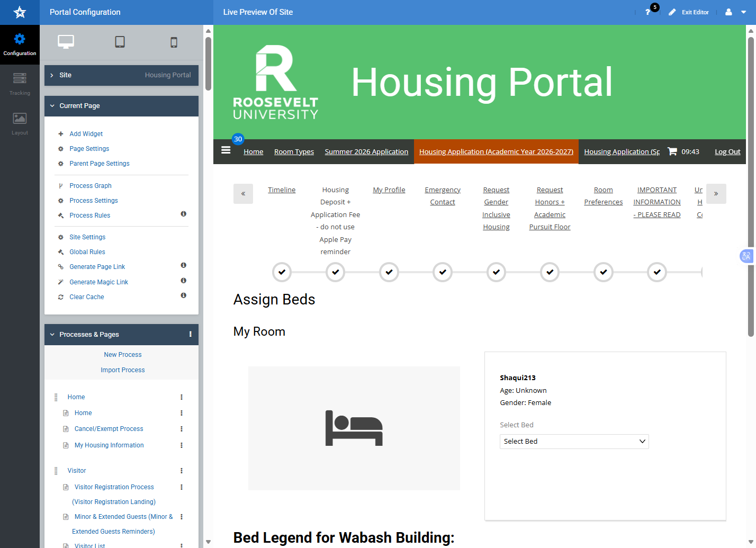Click Exit Editor button
The width and height of the screenshot is (756, 548).
(689, 12)
